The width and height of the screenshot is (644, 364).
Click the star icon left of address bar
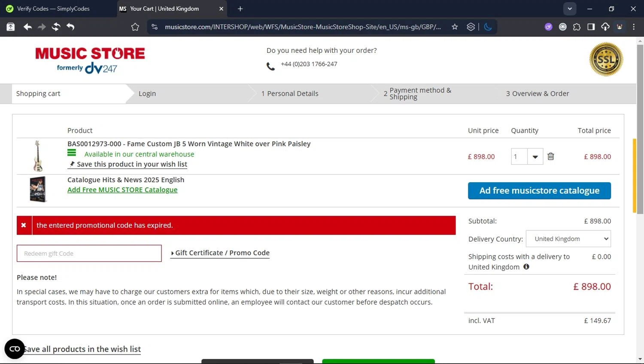point(135,27)
